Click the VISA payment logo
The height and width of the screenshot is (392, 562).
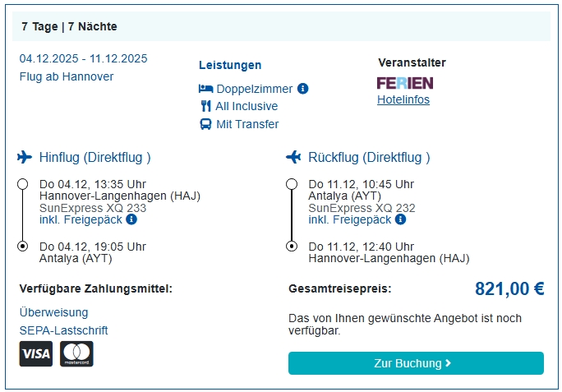35,354
